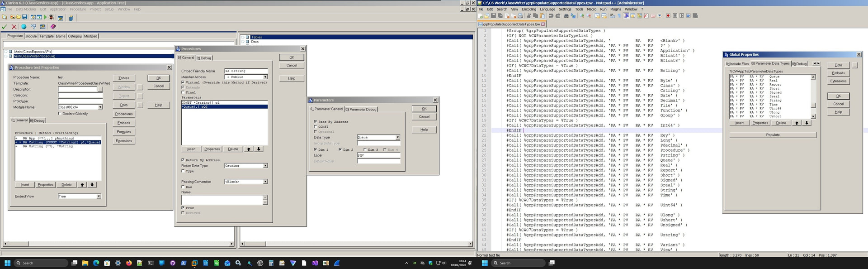Screen dimensions: 868x269
Task: Click the green run arrow in Clarion toolbar
Action: [45, 17]
